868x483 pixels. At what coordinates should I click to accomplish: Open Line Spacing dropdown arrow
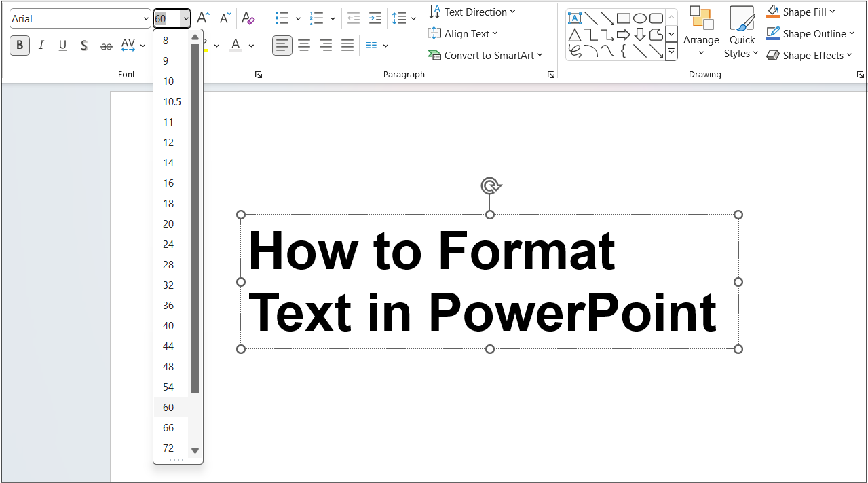414,19
